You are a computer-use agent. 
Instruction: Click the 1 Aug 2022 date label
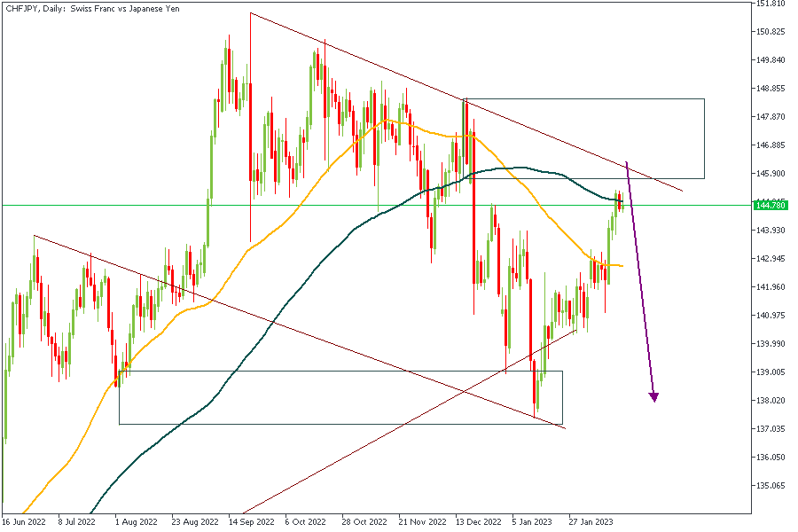click(x=137, y=522)
